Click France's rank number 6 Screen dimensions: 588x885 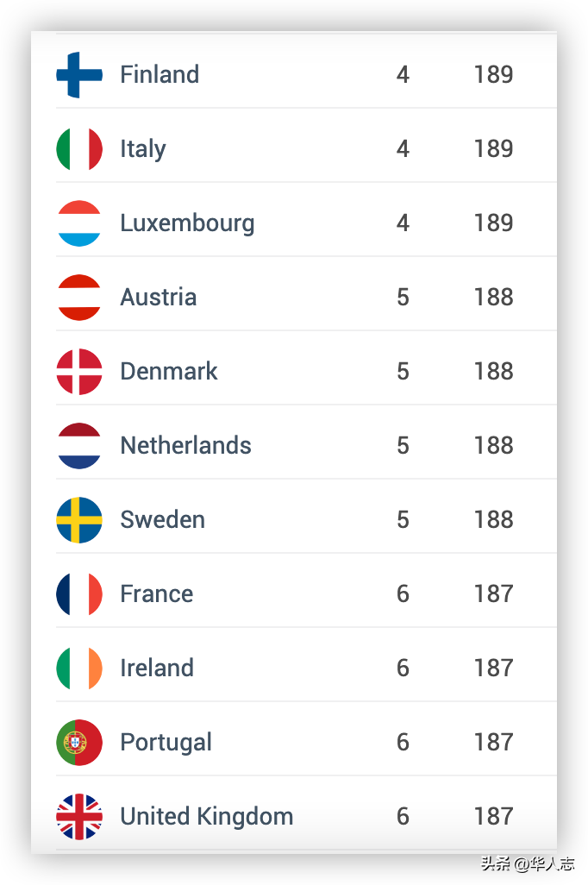point(403,593)
